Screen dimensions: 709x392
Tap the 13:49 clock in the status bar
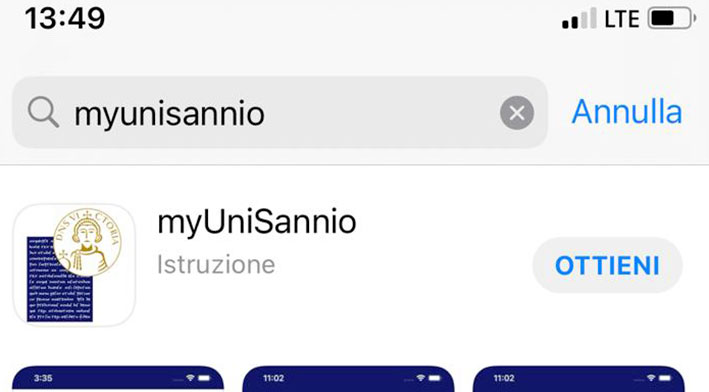click(x=65, y=19)
